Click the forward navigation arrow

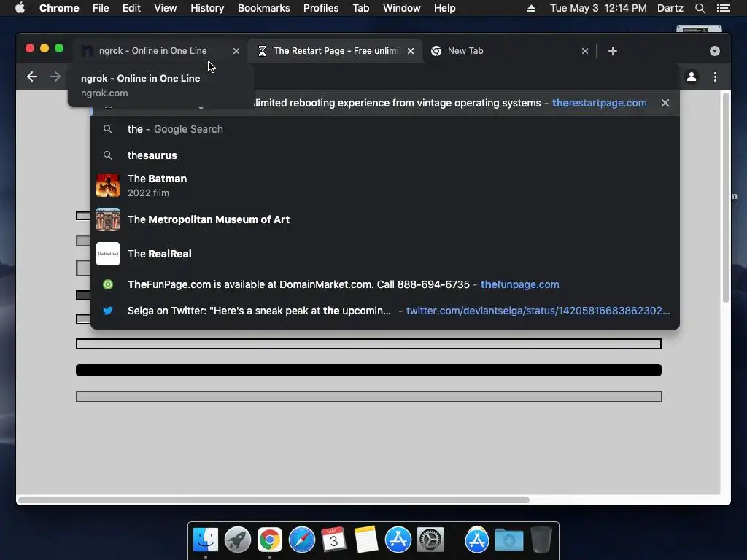[x=55, y=77]
